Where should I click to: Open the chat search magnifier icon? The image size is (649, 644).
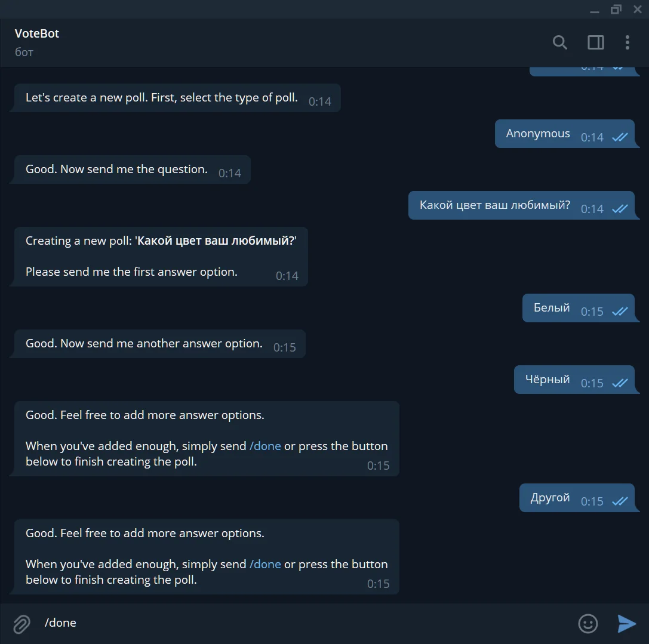point(559,42)
